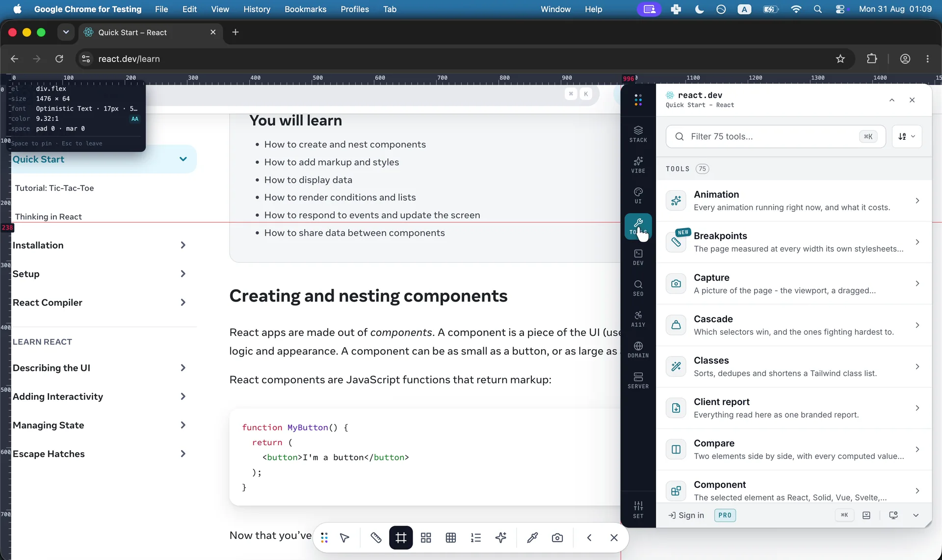
Task: Open the Classes tool
Action: pos(793,366)
